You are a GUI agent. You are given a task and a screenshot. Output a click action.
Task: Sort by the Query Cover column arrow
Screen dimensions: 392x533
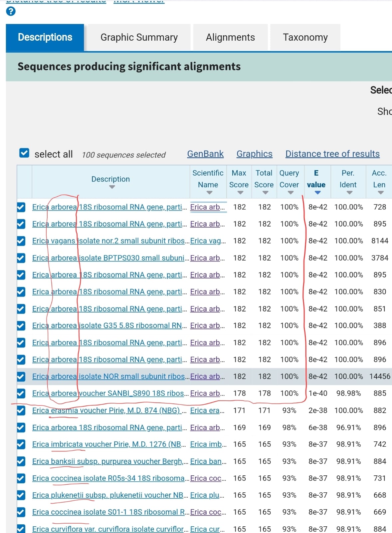coord(291,193)
